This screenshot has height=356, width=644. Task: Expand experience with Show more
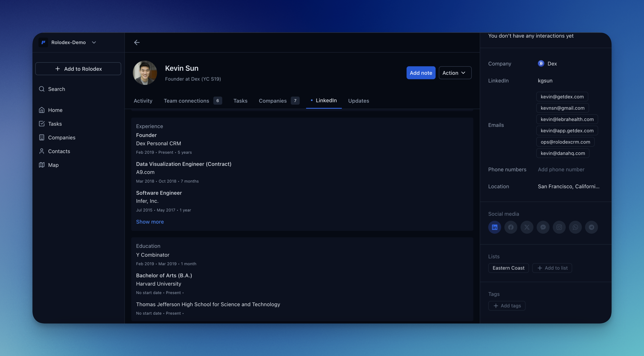click(150, 222)
